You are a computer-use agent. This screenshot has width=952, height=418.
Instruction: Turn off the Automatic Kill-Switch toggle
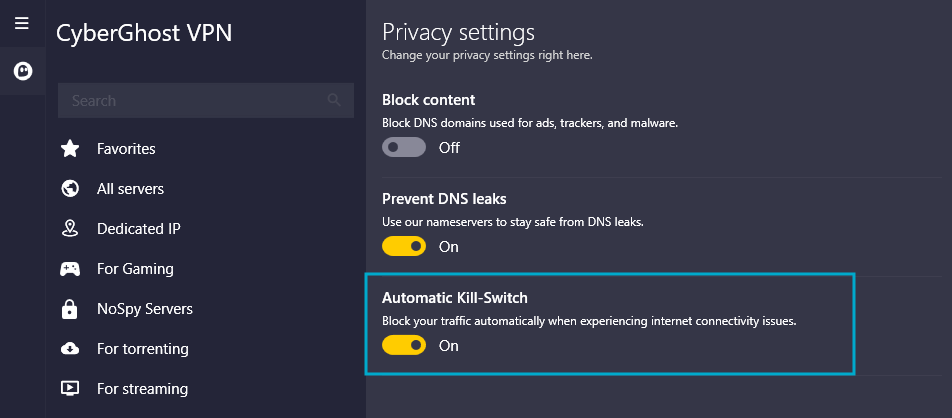click(x=404, y=345)
